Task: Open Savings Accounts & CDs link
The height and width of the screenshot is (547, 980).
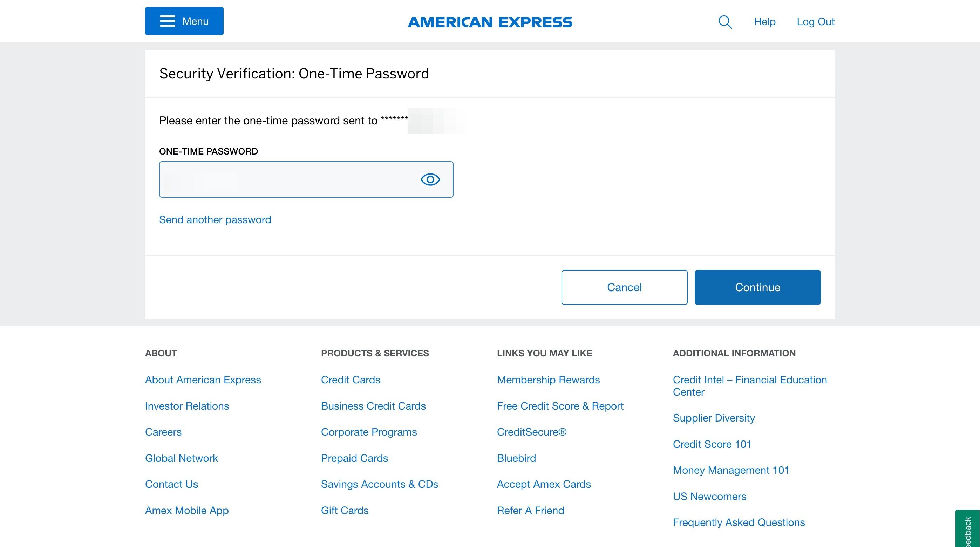Action: tap(379, 484)
